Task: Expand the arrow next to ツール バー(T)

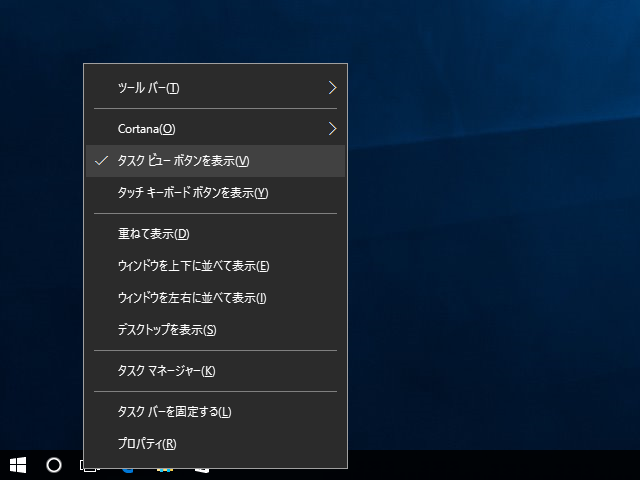Action: pyautogui.click(x=332, y=88)
